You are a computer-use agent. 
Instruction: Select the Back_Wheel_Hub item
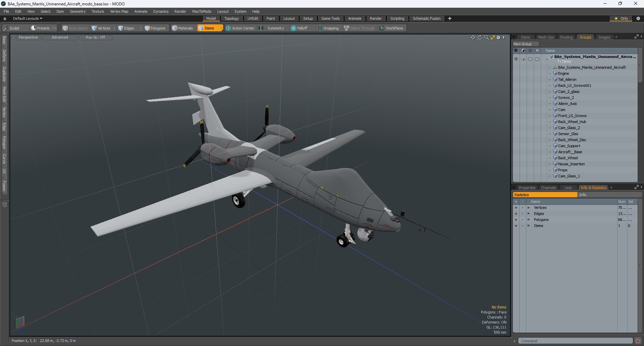pyautogui.click(x=572, y=122)
